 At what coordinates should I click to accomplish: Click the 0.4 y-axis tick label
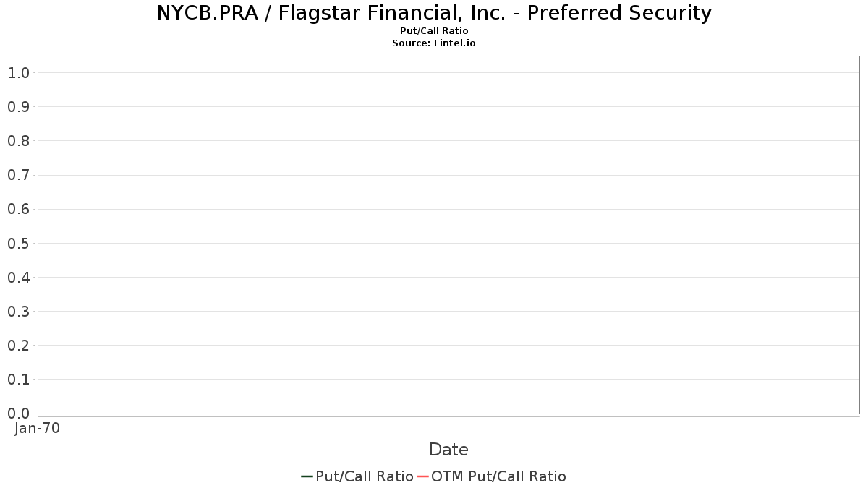19,277
